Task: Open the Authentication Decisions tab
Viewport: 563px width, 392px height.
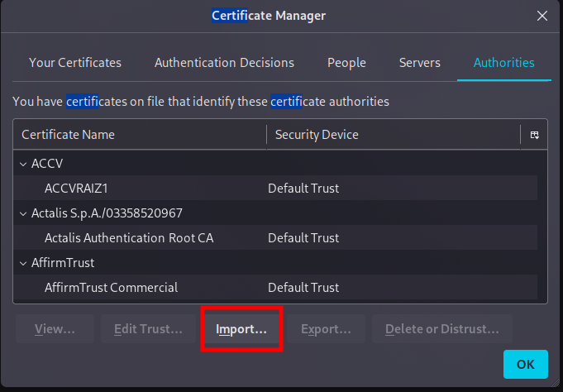Action: 224,63
